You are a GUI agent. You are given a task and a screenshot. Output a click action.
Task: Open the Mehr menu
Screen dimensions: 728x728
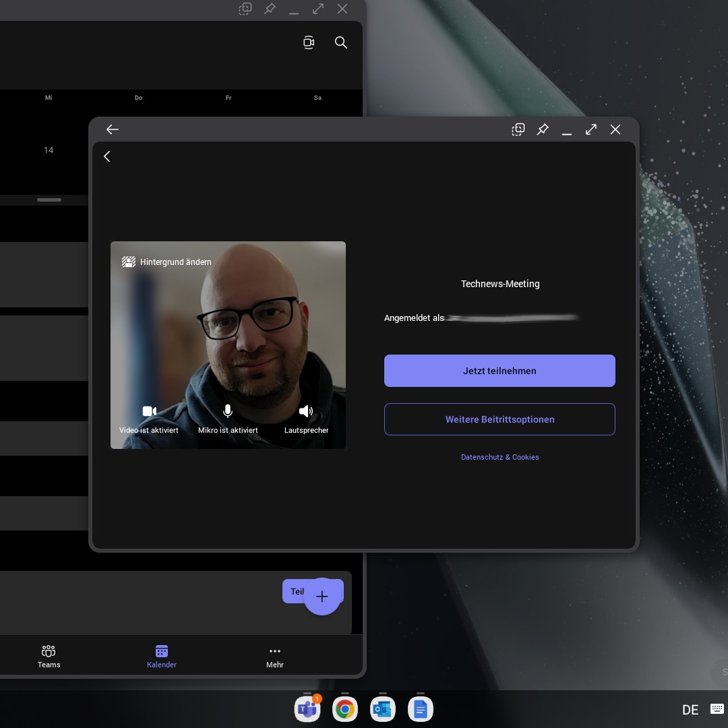[275, 655]
